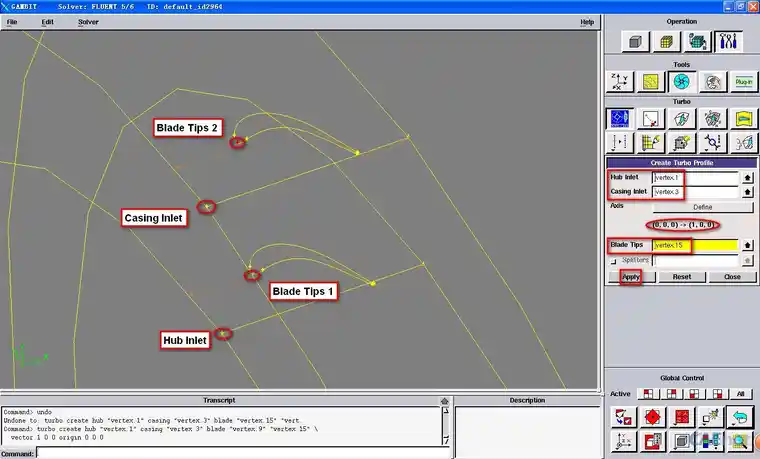
Task: Click the Transcript expand arrow icon
Action: [444, 401]
